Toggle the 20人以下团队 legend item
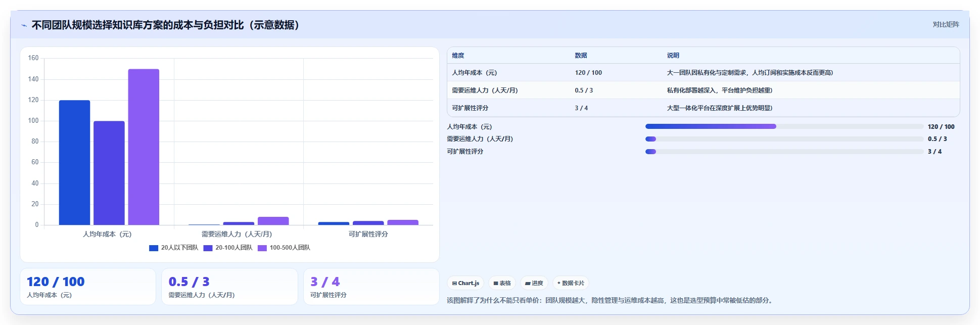980x325 pixels. click(x=173, y=248)
